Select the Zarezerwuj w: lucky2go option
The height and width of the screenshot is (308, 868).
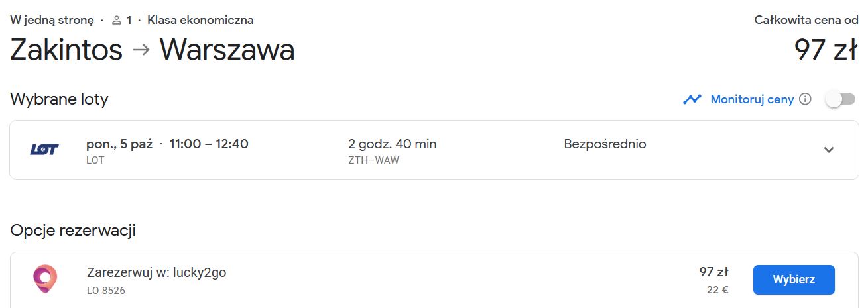coord(156,272)
